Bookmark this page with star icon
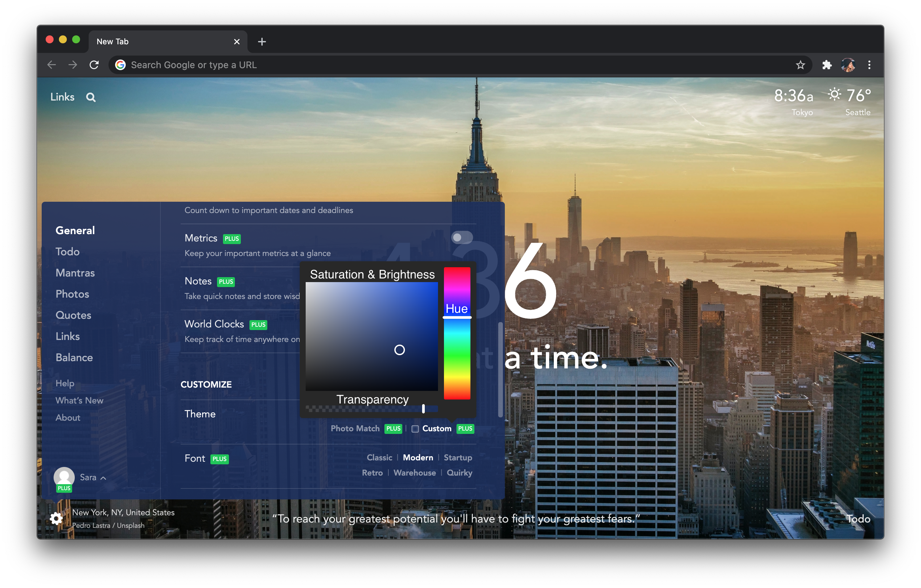 coord(800,65)
